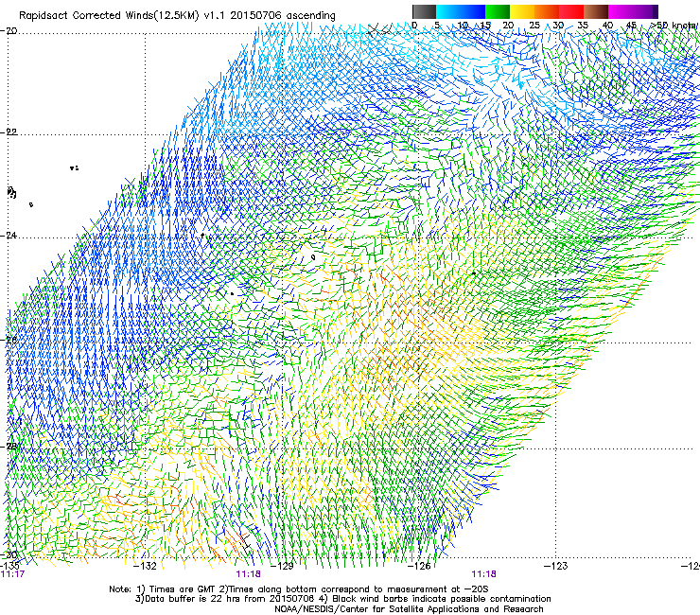Viewport: 700px width, 615px height.
Task: Click the '25' legend scale number
Action: pyautogui.click(x=534, y=26)
